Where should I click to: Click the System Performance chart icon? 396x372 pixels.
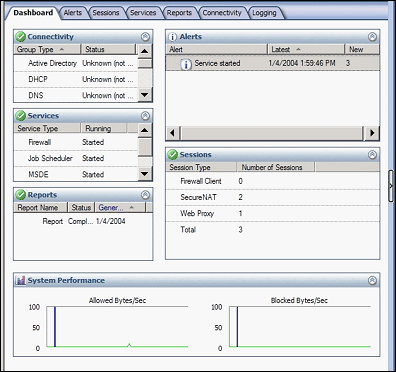[21, 280]
